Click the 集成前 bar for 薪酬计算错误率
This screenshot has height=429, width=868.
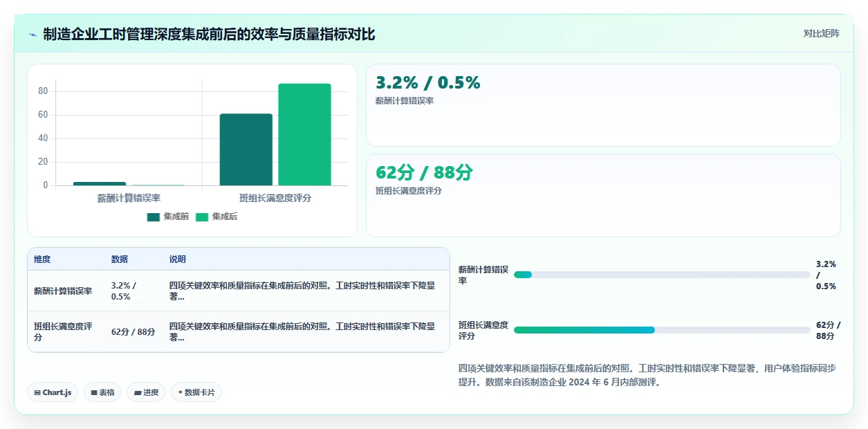click(100, 183)
